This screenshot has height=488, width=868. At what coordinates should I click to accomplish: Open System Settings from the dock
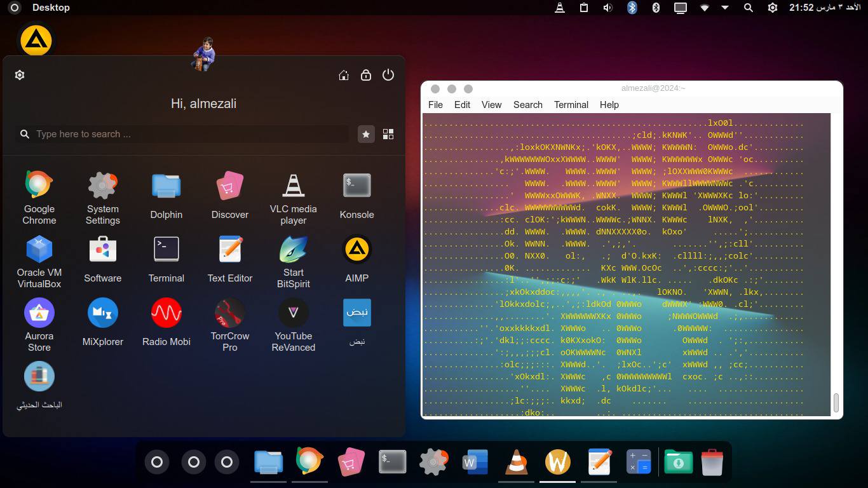tap(434, 462)
